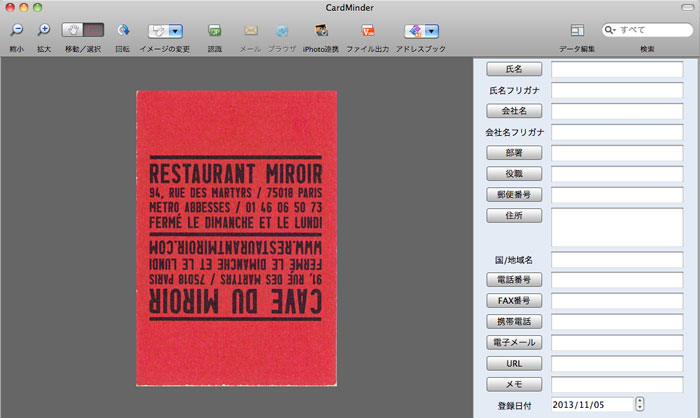Open the Address Book dropdown arrow

(432, 31)
